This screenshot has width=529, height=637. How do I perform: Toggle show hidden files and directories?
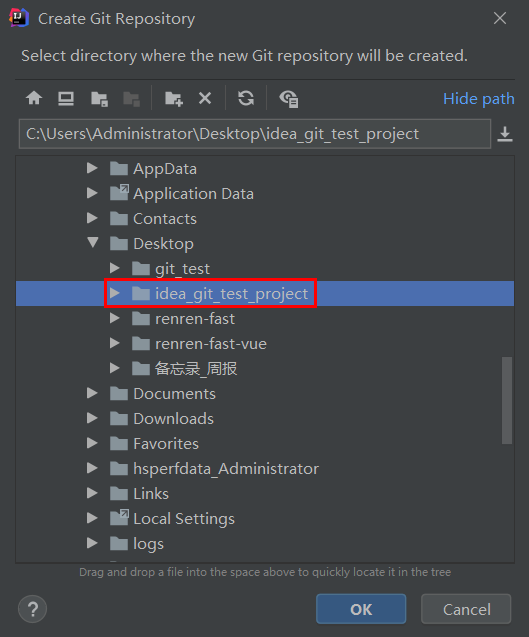(289, 99)
